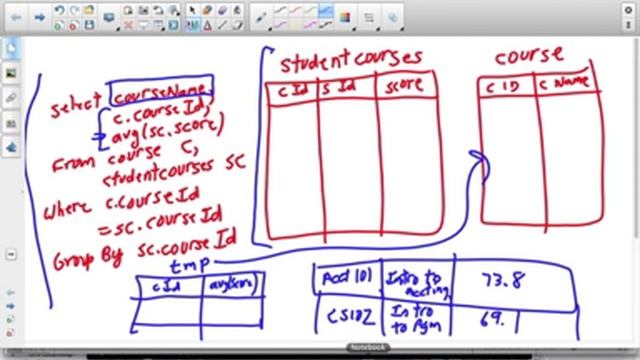Pick the yellow highlighter preset
The width and height of the screenshot is (640, 360).
pos(295,25)
